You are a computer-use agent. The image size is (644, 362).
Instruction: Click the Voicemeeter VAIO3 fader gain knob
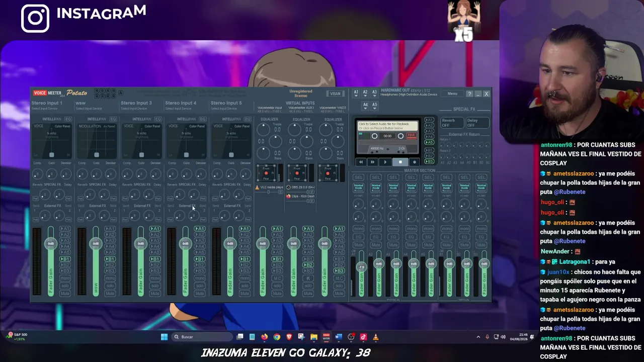coord(325,243)
